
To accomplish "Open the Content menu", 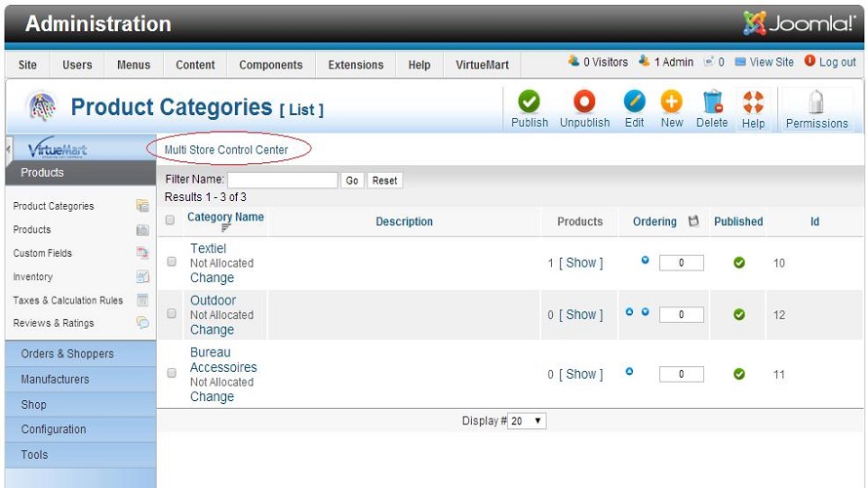I will (x=195, y=64).
